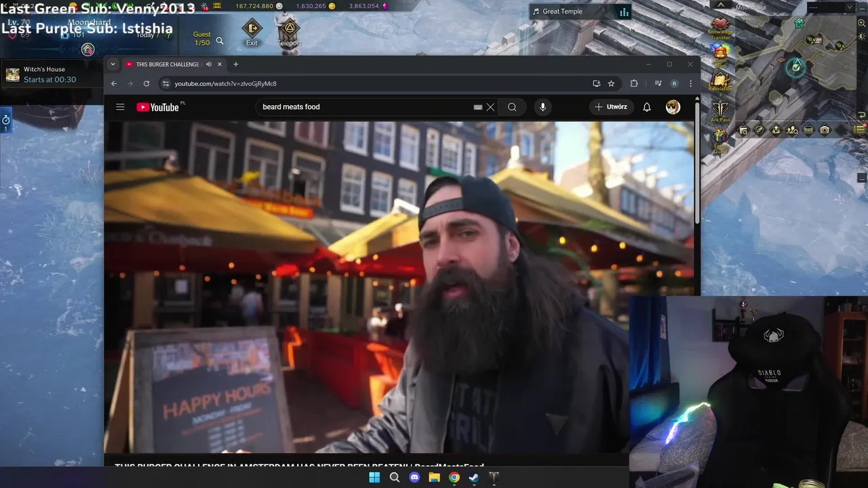Open Knowledge Transfer game icon
Viewport: 868px width, 488px height.
[720, 28]
